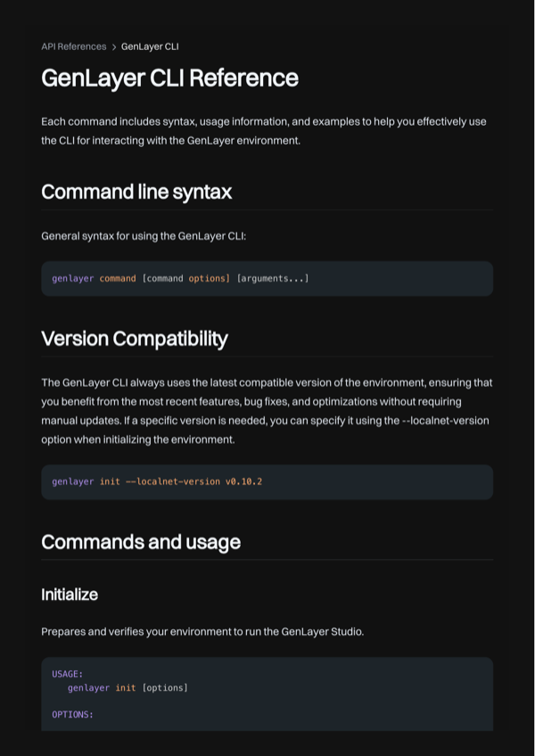
Task: Jump to the Command line syntax heading
Action: click(136, 192)
